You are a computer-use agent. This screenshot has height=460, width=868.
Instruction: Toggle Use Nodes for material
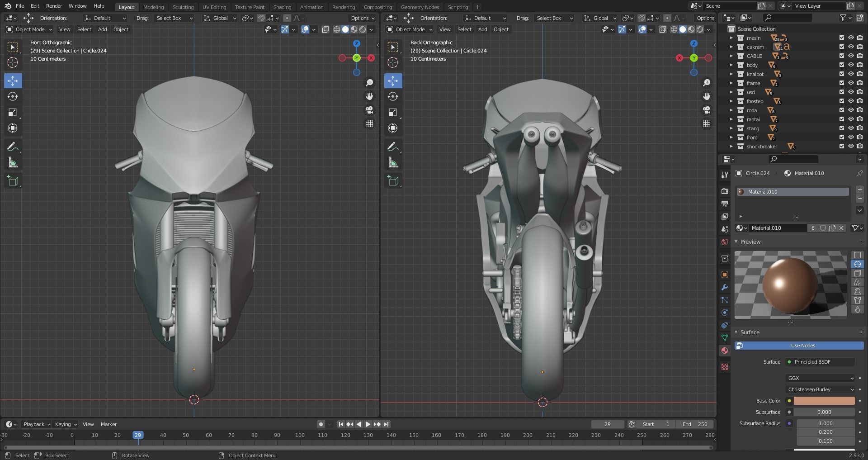(799, 346)
